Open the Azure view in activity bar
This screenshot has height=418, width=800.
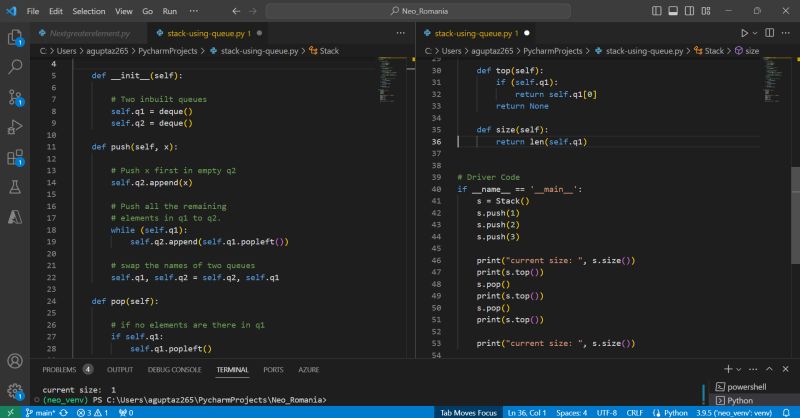[15, 216]
